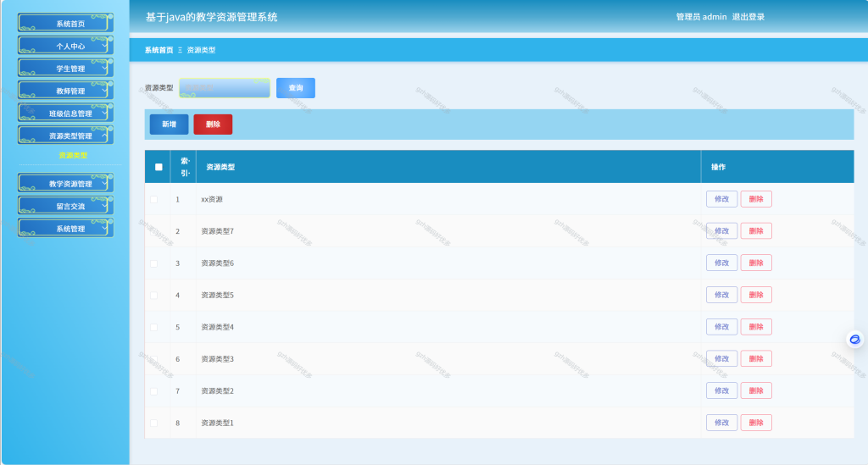Expand the 个人中心 sidebar menu
This screenshot has width=868, height=465.
click(x=65, y=46)
